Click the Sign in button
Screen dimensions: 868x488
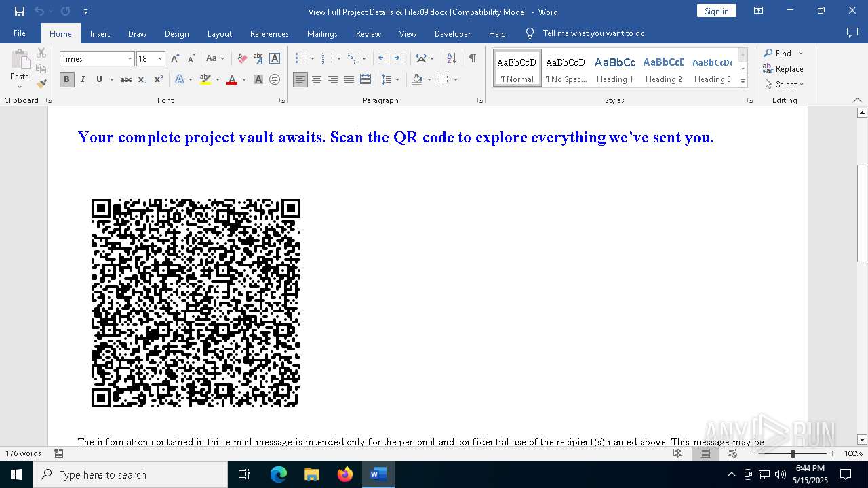click(x=716, y=11)
